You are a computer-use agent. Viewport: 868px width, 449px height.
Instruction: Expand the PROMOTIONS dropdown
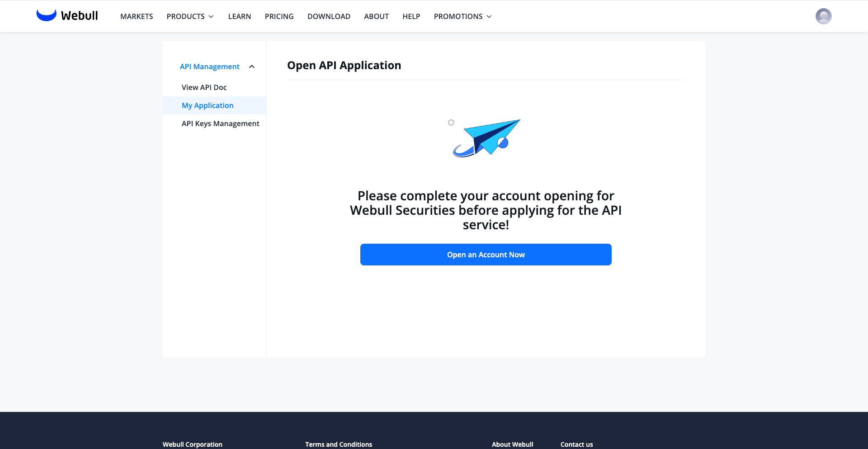click(463, 16)
